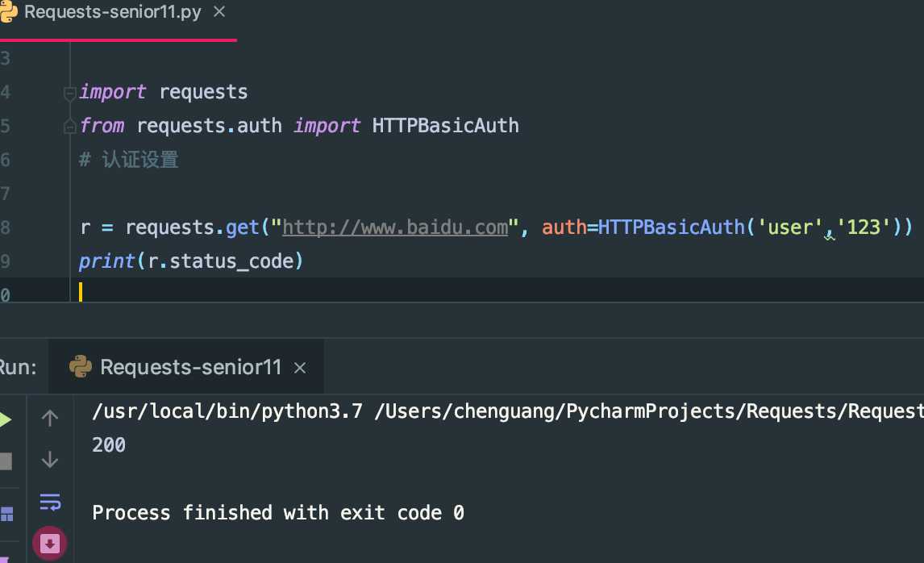Click HTTPBasicAuth on the import line
This screenshot has height=563, width=924.
point(445,126)
